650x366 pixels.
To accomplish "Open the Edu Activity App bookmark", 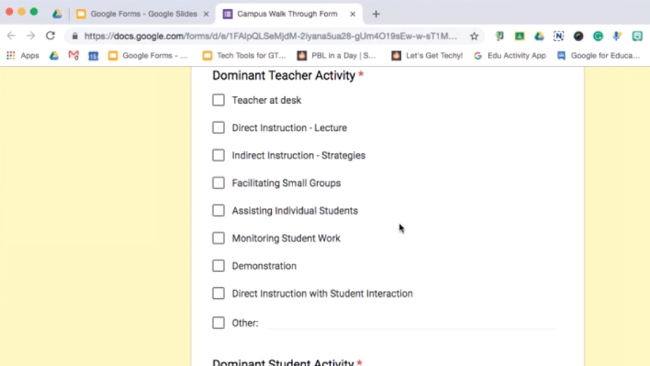I will [x=510, y=56].
